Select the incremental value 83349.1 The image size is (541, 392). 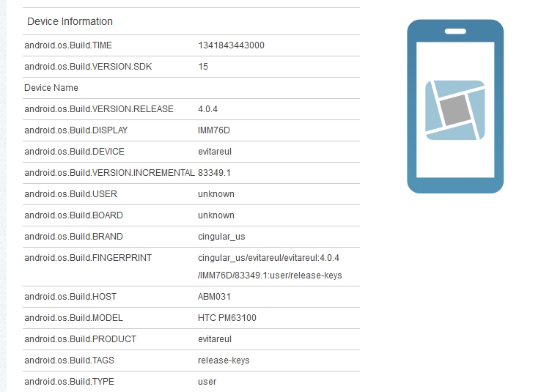(214, 173)
